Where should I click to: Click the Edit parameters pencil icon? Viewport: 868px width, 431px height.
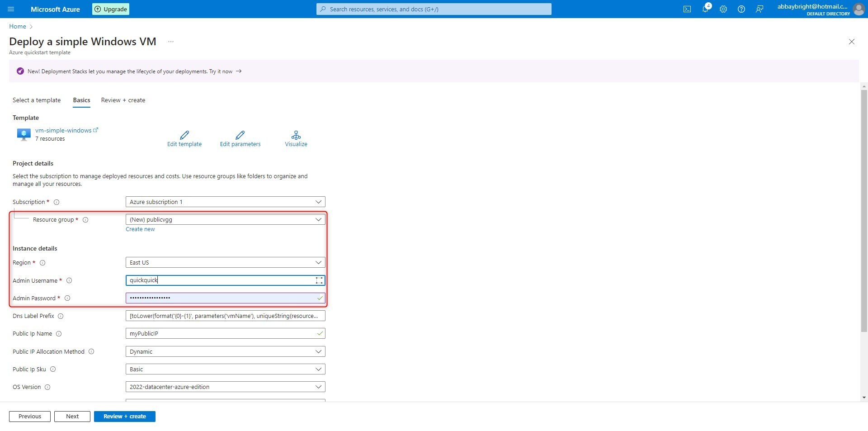pyautogui.click(x=240, y=135)
